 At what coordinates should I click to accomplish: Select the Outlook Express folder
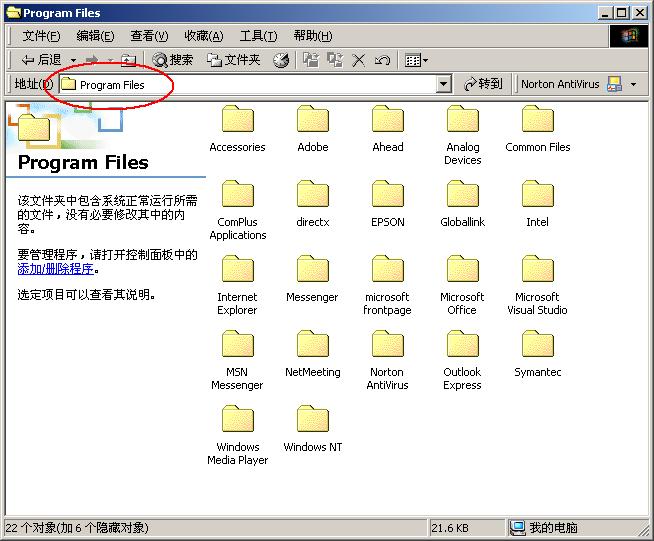(x=462, y=361)
